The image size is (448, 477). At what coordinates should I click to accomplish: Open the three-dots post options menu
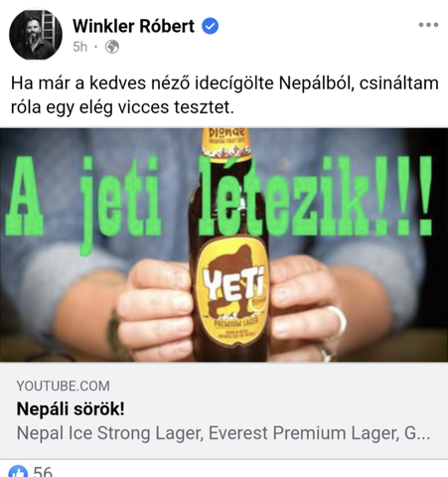[428, 25]
